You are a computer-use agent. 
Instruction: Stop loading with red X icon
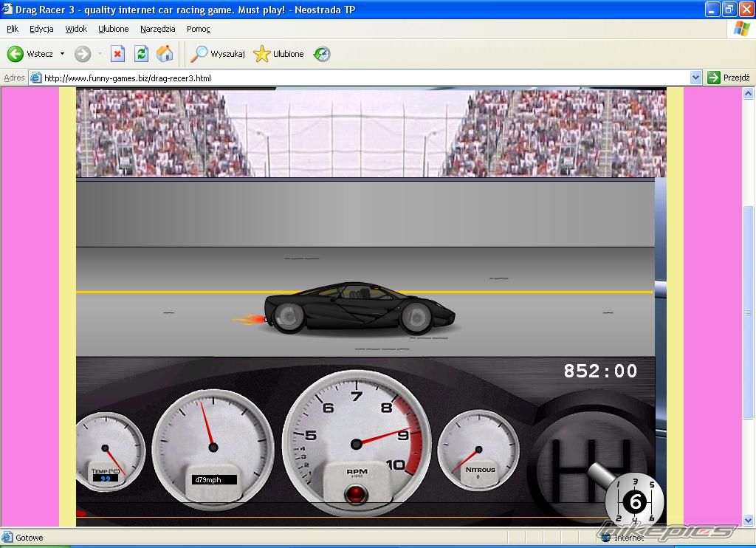(x=117, y=54)
